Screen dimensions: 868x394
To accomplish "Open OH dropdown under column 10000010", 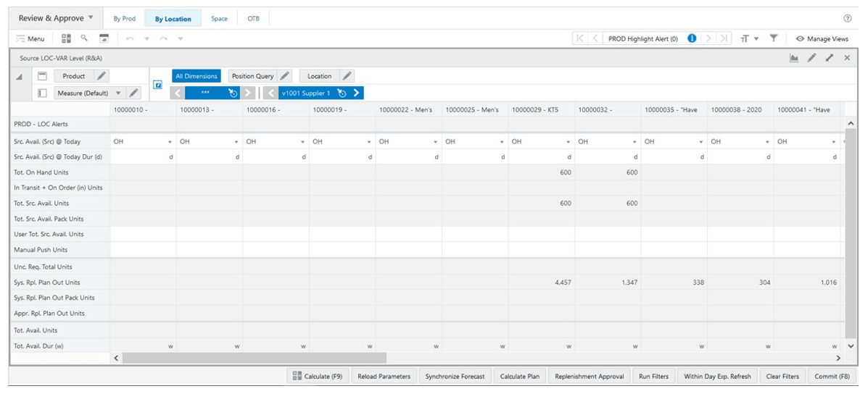I will click(x=170, y=142).
